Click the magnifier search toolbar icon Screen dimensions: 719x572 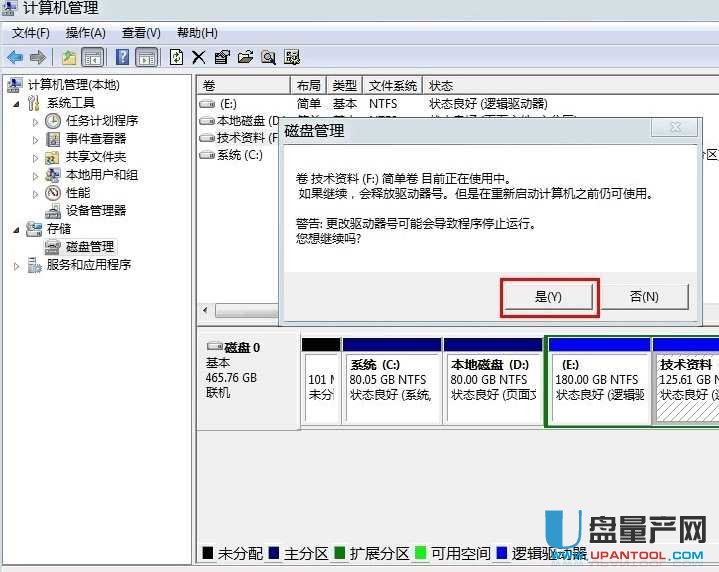[x=268, y=58]
